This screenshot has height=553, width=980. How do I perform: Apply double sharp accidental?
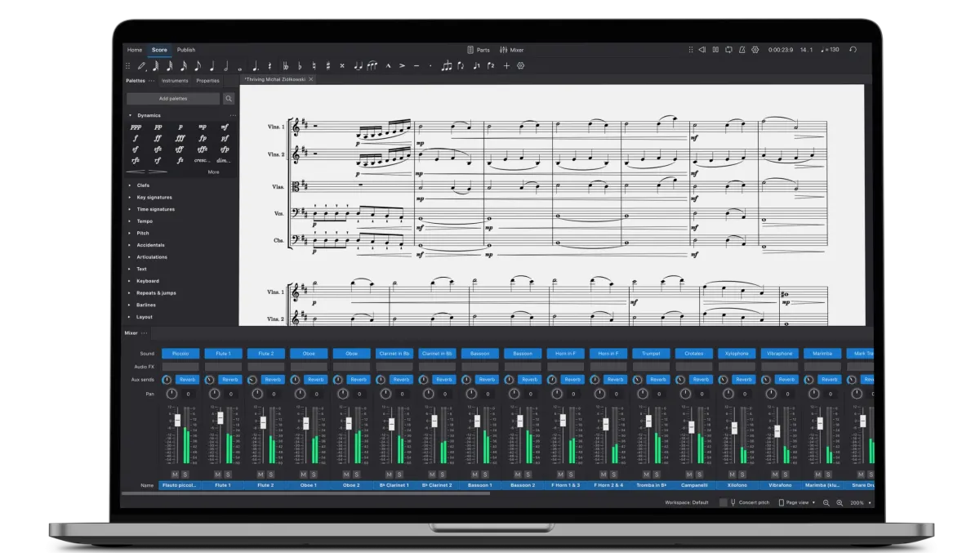(x=342, y=65)
